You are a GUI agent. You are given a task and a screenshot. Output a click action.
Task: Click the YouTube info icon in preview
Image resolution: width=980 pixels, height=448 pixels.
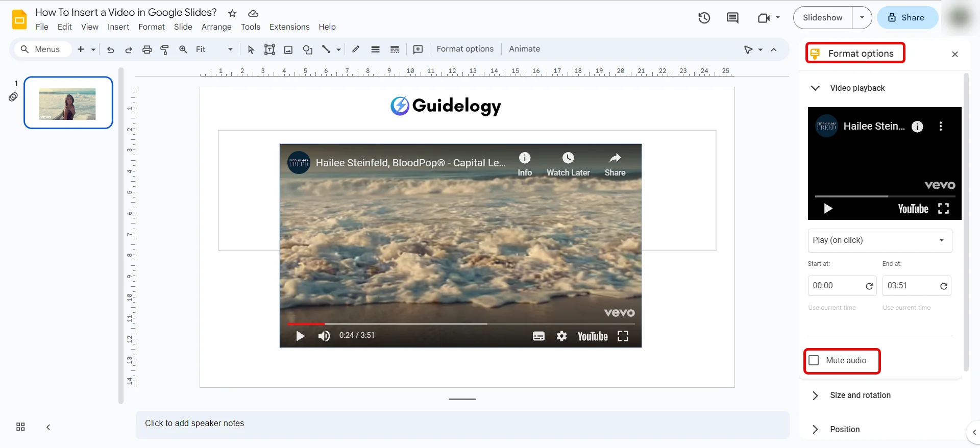[x=917, y=127]
